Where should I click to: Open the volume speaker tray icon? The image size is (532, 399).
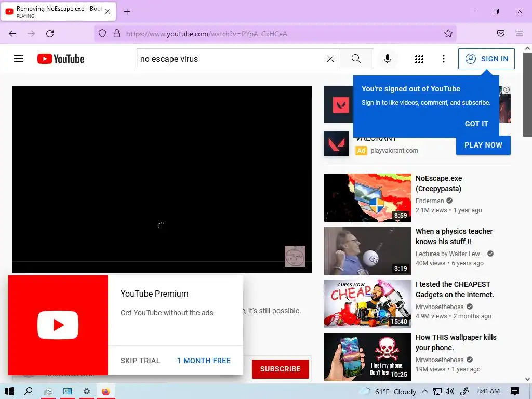(x=449, y=392)
